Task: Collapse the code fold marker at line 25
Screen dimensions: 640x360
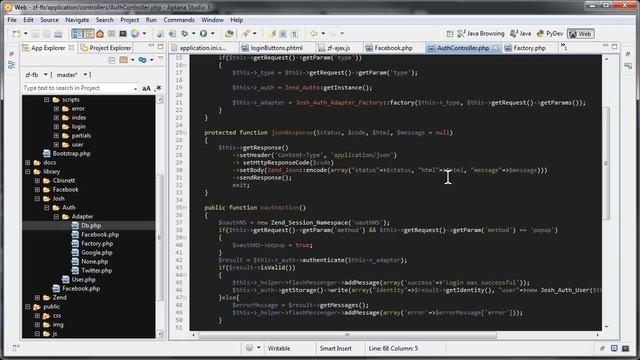Action: [186, 133]
